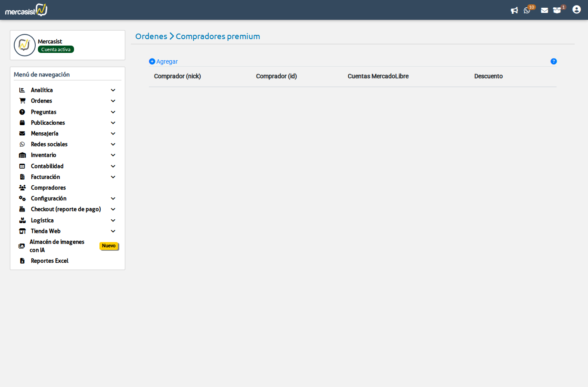Open the Compradores menu item

pyautogui.click(x=48, y=187)
